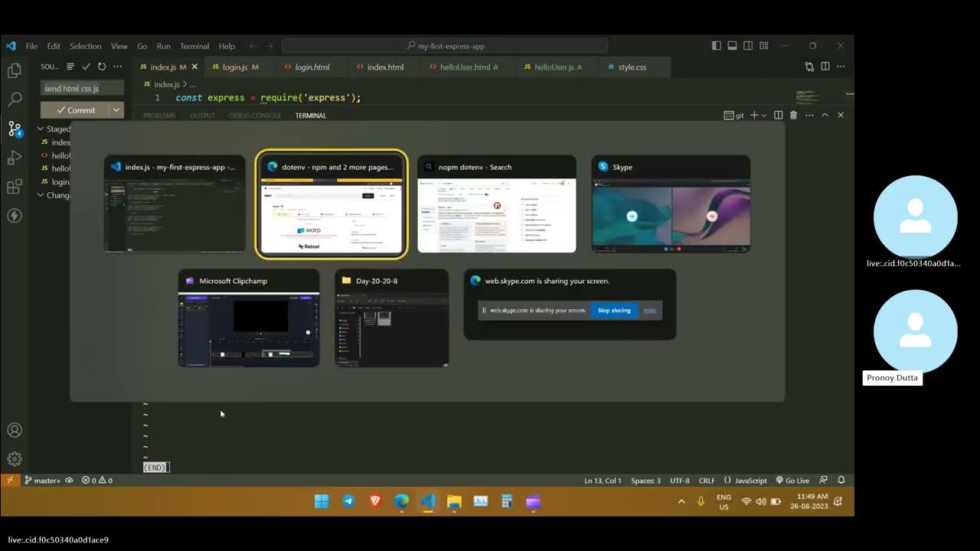Click the Split Terminal icon
This screenshot has height=551, width=980.
tap(778, 115)
